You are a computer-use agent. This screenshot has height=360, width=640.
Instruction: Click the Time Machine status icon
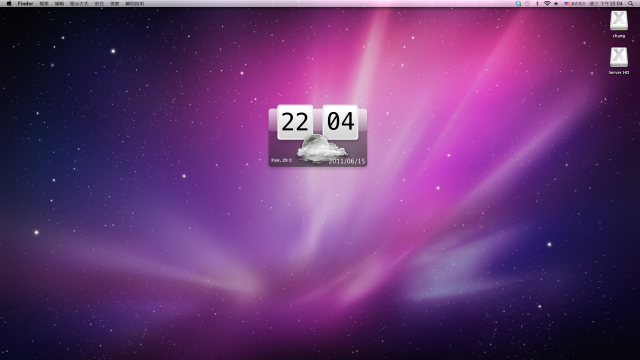(527, 3)
